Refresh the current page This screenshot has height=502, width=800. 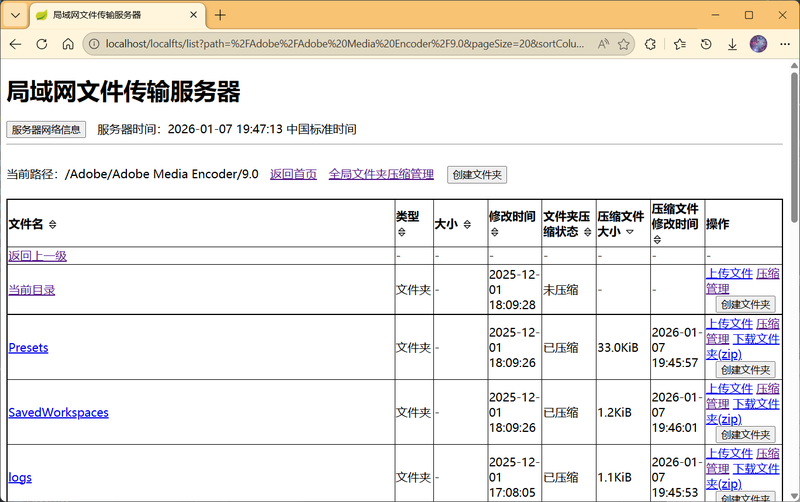click(42, 44)
